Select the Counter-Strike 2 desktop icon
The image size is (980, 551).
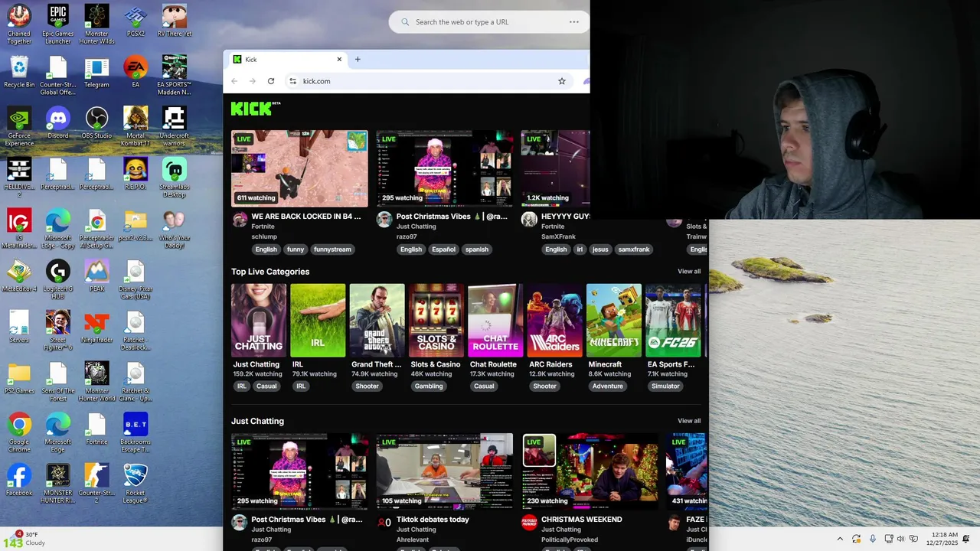point(96,484)
